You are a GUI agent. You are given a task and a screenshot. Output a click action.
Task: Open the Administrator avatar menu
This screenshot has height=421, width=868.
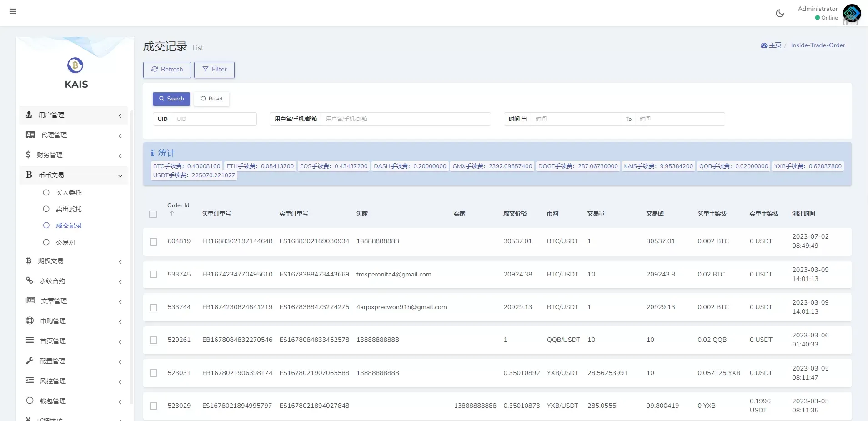tap(851, 13)
